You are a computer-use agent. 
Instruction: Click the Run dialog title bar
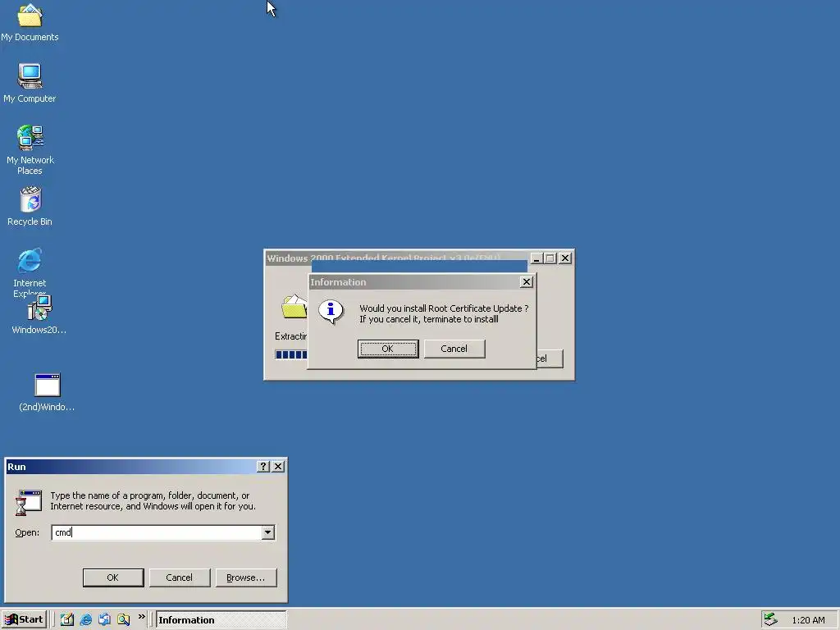click(x=131, y=467)
